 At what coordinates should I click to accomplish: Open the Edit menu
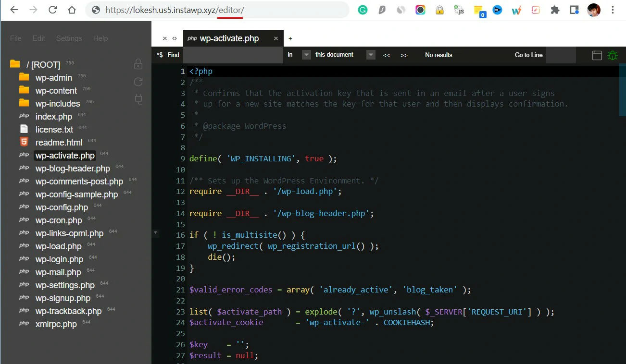click(39, 38)
